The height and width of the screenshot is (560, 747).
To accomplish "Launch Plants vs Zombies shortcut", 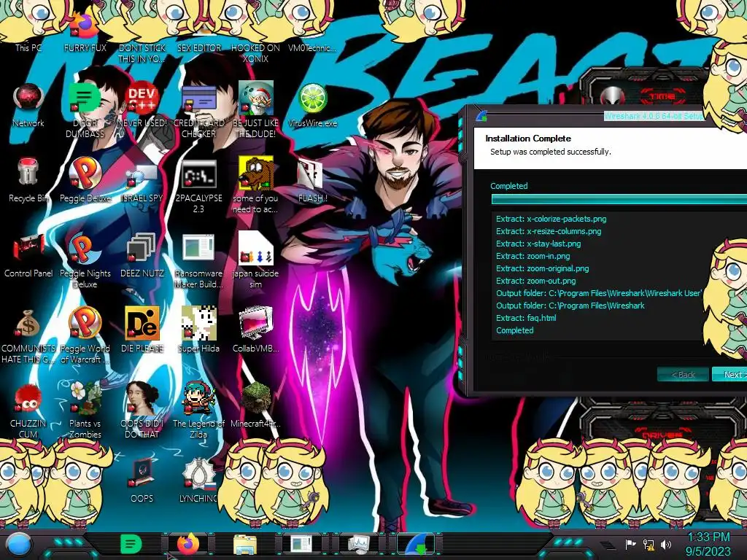I will (85, 410).
